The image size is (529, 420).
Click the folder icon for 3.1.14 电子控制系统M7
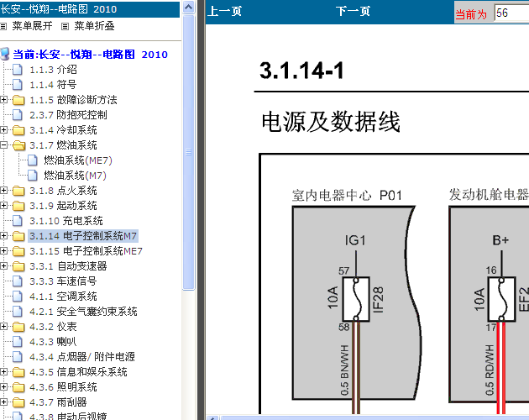pos(18,236)
